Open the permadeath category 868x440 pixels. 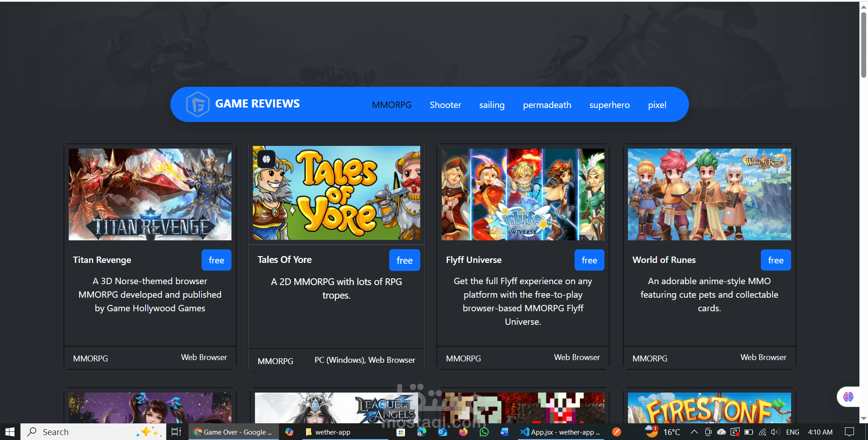[x=547, y=105]
